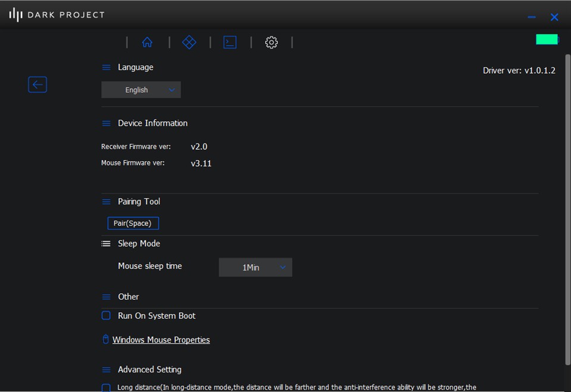Viewport: 571px width, 392px height.
Task: Click the Sleep Mode section header icon
Action: click(x=106, y=244)
